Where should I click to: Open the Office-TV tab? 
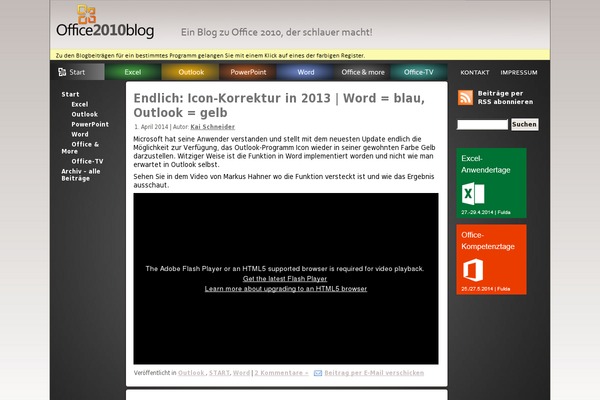tap(419, 72)
